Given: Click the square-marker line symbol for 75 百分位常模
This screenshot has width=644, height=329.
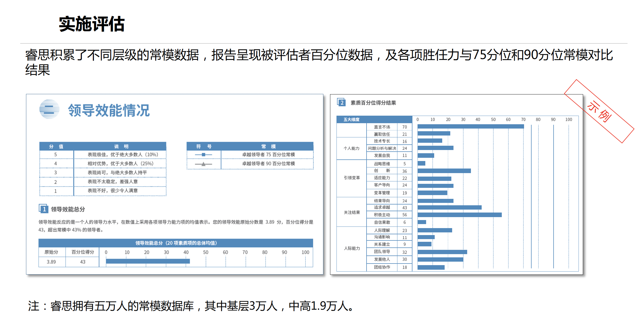Looking at the screenshot, I should [203, 155].
